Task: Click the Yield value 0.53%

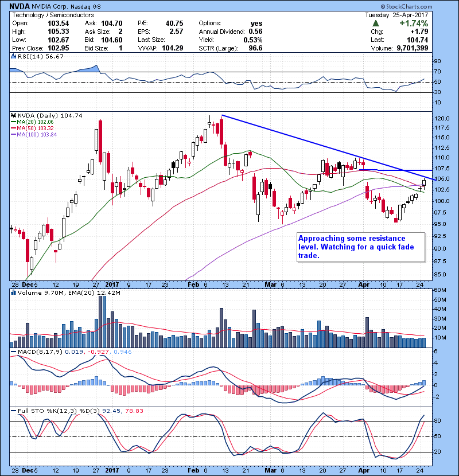Action: click(253, 40)
